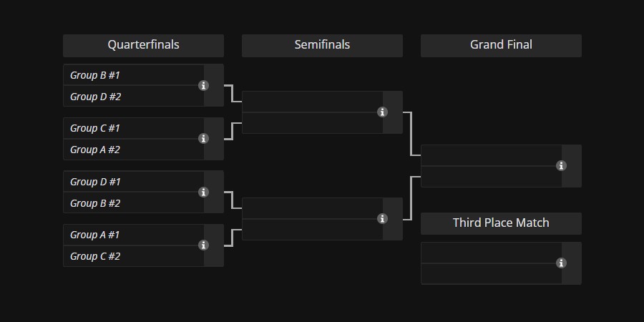The image size is (644, 322).
Task: Show info for the upper semifinal match
Action: click(382, 112)
